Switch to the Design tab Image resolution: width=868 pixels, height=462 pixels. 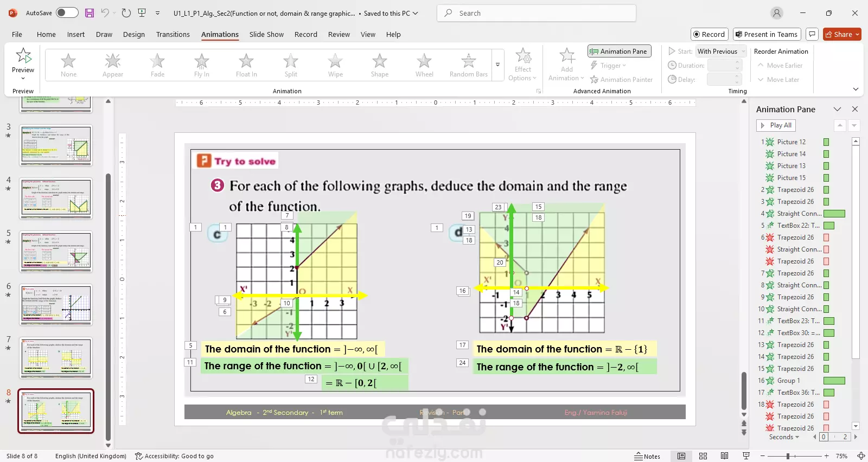tap(134, 34)
